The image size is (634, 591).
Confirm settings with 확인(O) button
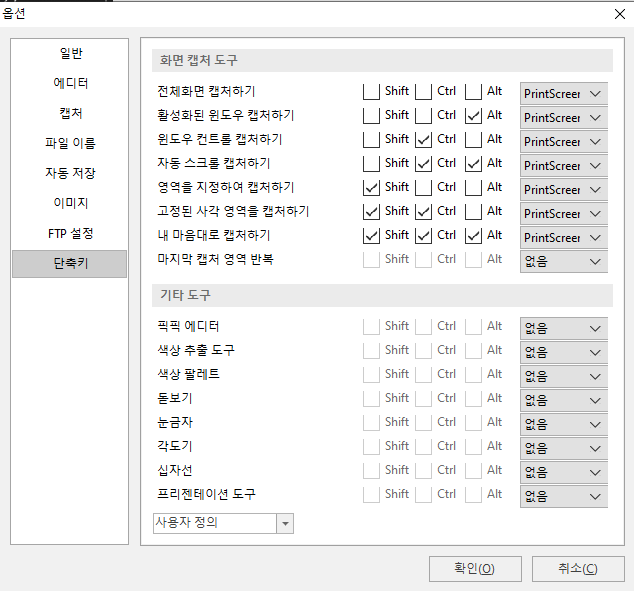click(x=475, y=569)
